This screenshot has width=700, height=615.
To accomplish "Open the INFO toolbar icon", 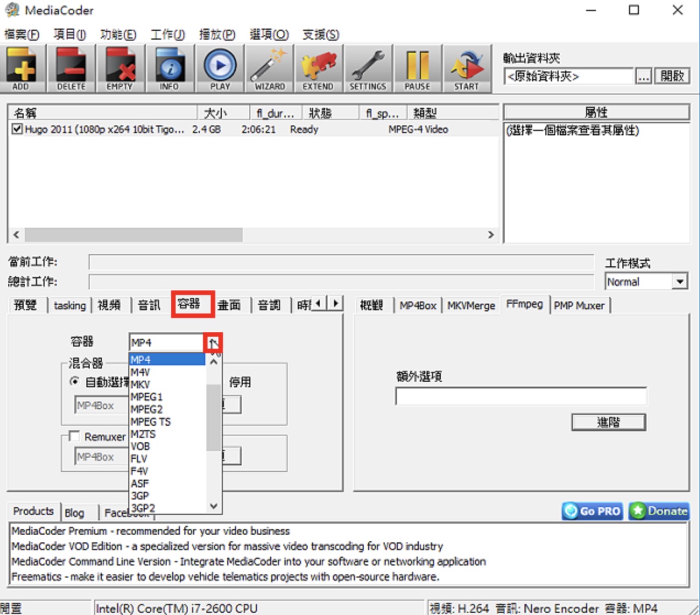I will pyautogui.click(x=169, y=69).
